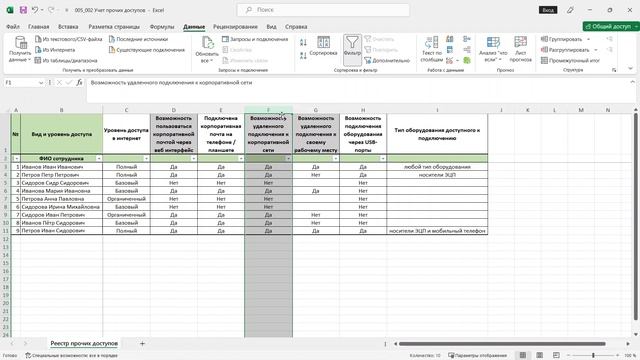This screenshot has width=640, height=360.
Task: Open filter dropdown in column E
Action: 241,158
